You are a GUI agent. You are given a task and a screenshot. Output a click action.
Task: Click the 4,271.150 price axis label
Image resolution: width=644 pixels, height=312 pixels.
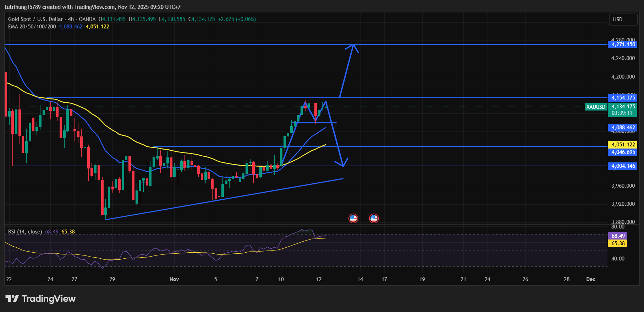[x=623, y=44]
